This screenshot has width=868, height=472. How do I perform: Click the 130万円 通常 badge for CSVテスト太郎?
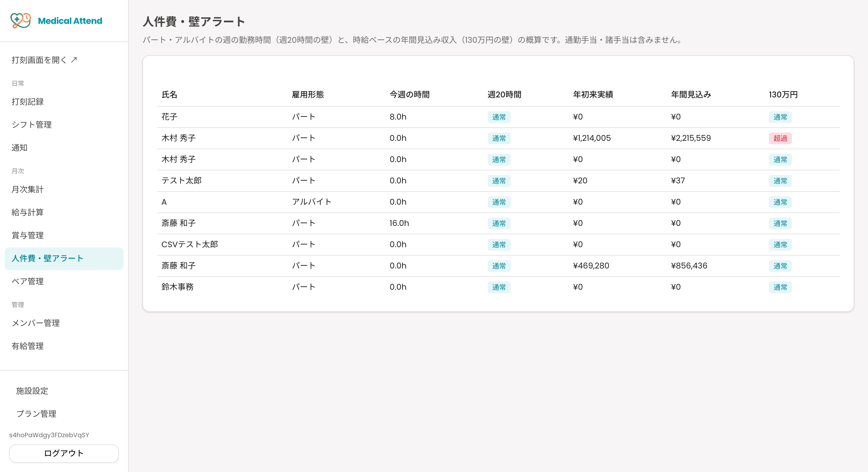click(780, 245)
